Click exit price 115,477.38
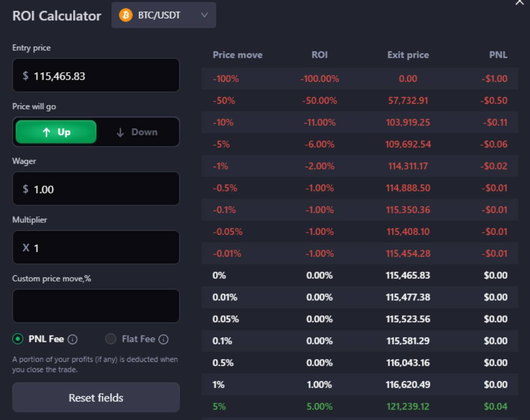 pyautogui.click(x=408, y=297)
